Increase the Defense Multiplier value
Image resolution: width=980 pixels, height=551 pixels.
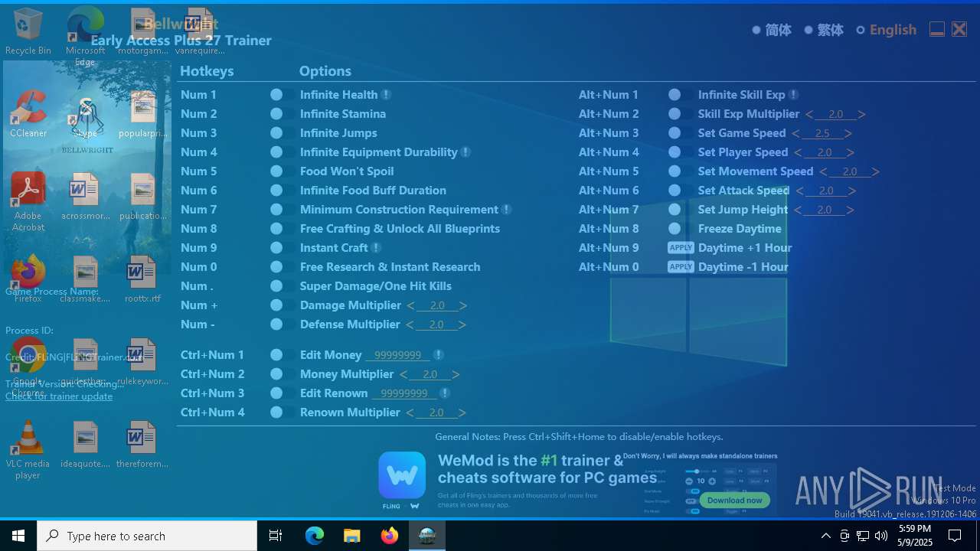point(462,324)
